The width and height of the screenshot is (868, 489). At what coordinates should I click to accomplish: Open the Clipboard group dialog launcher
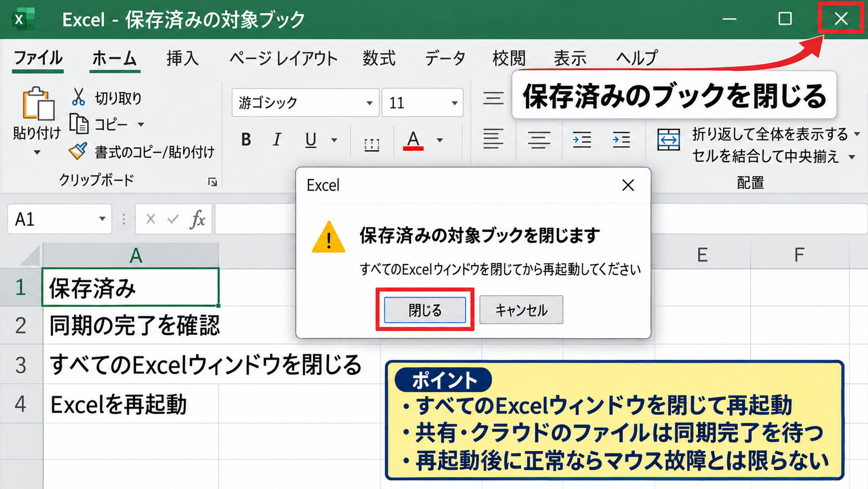tap(212, 181)
